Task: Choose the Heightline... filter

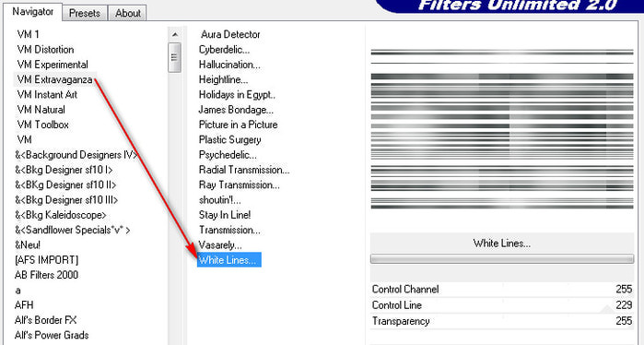Action: coord(224,79)
